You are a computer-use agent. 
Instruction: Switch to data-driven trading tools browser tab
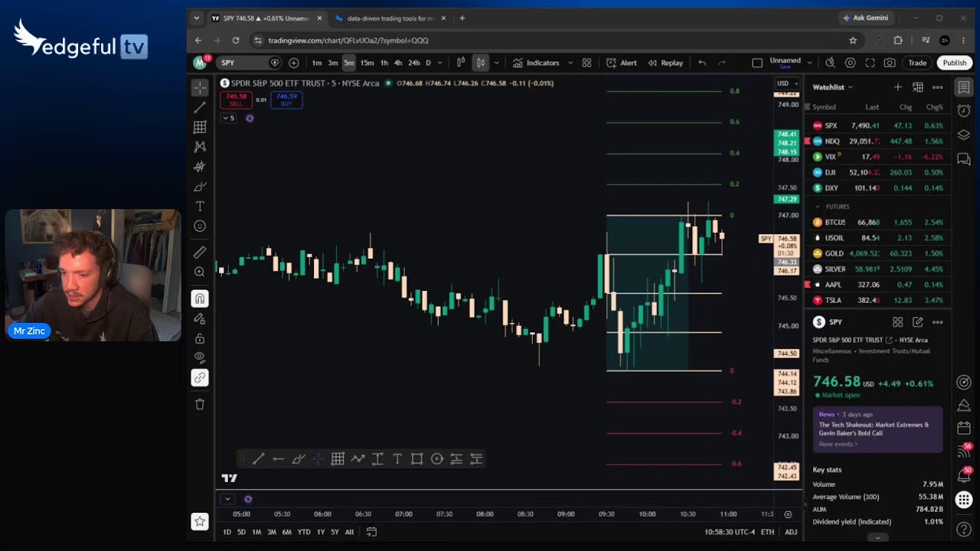[x=390, y=18]
